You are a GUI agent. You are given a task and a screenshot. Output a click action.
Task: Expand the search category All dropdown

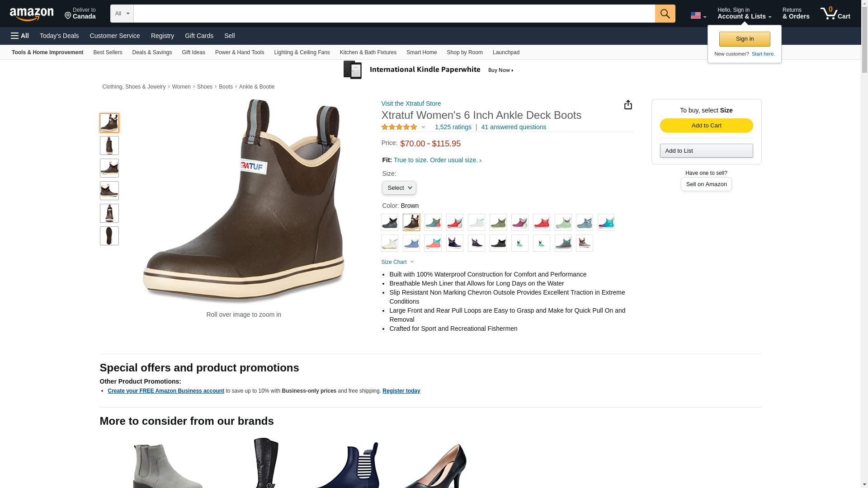click(x=122, y=14)
